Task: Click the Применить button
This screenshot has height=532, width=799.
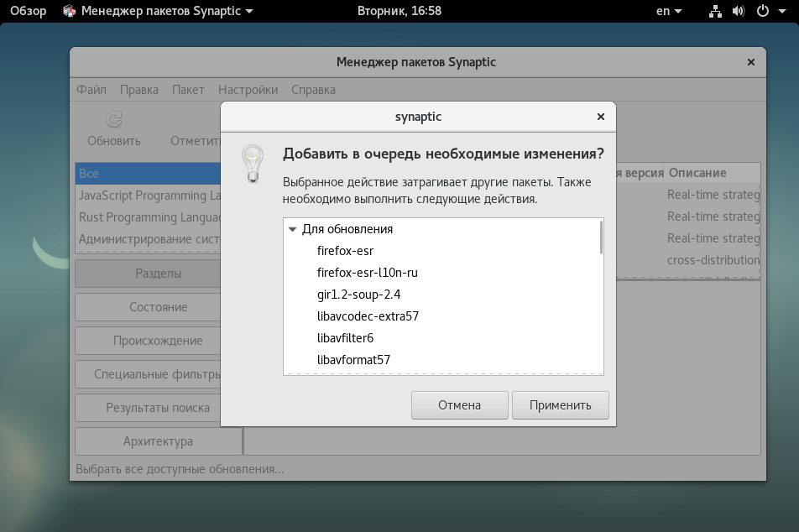Action: tap(560, 405)
